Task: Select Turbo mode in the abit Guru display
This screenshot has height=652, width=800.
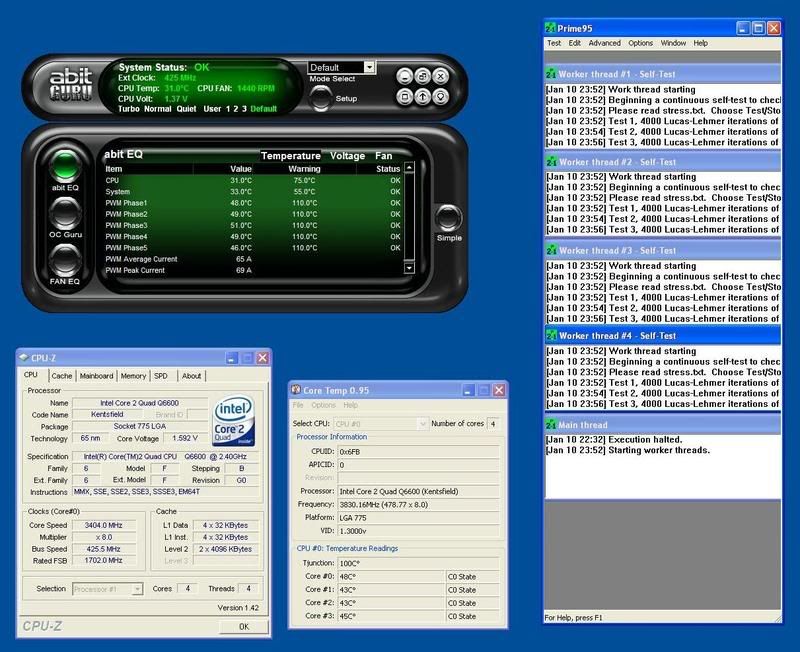Action: (129, 109)
